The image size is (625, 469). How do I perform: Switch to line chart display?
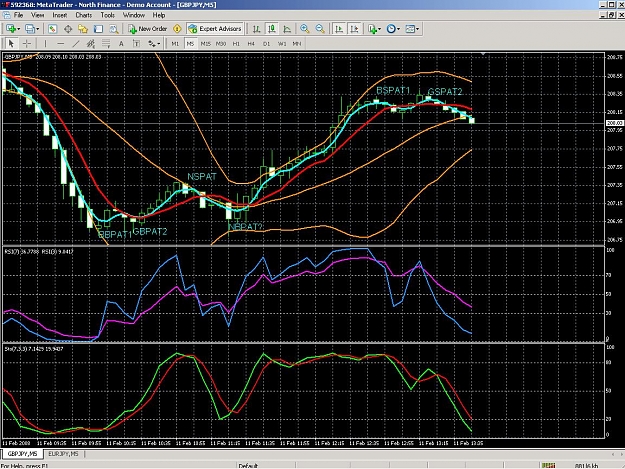[287, 29]
